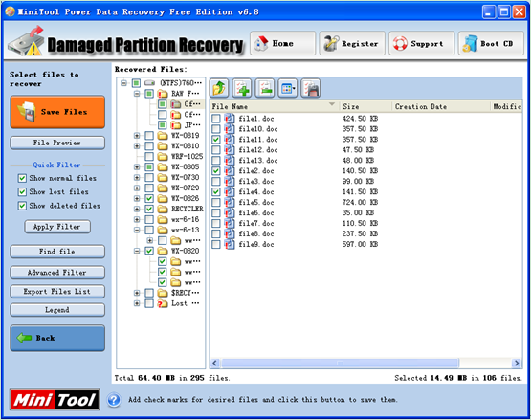The image size is (531, 420).
Task: Click the Lost files folder question icon
Action: click(x=163, y=303)
